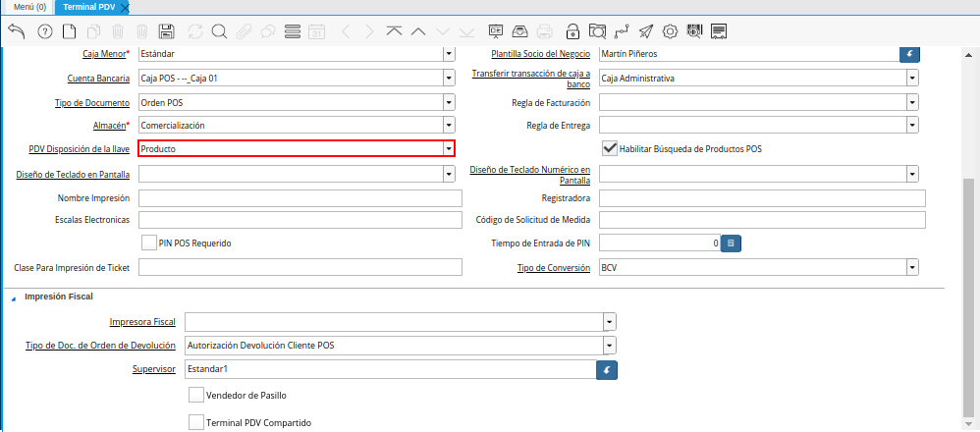Open Diseño de Teclado Numérico en Pantalla dropdown
Screen dimensions: 980x432
[x=912, y=173]
